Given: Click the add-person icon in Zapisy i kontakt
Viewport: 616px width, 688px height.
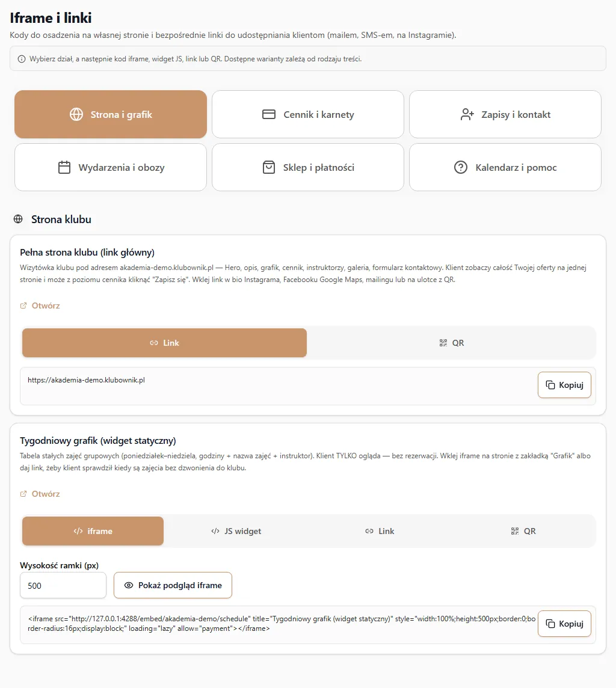Looking at the screenshot, I should pos(467,114).
